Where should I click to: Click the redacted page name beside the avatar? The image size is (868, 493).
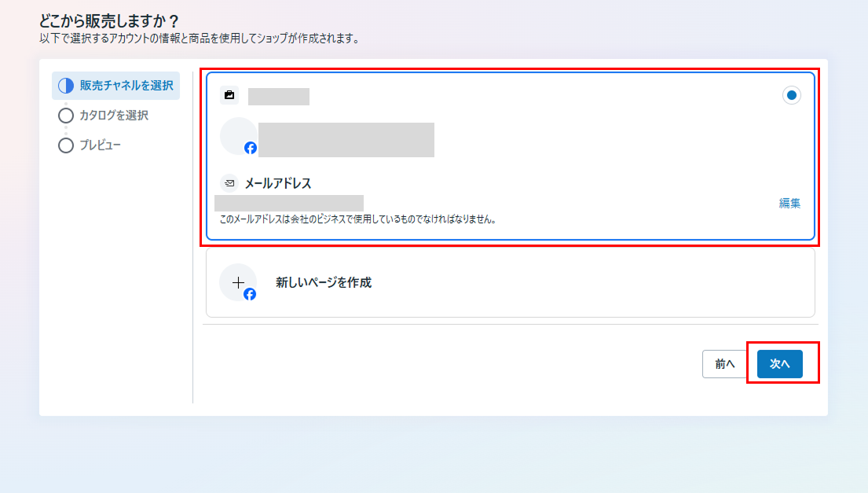346,140
